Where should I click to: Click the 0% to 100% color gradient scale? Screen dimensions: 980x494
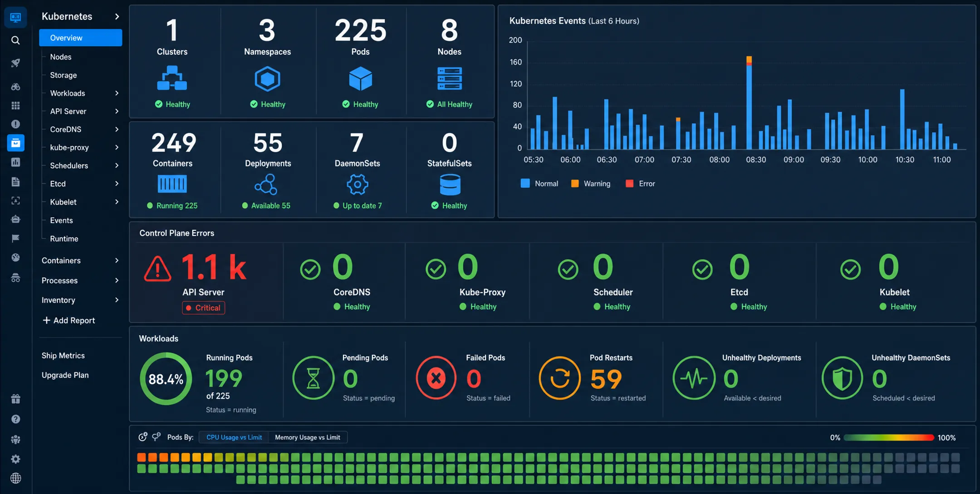point(889,438)
